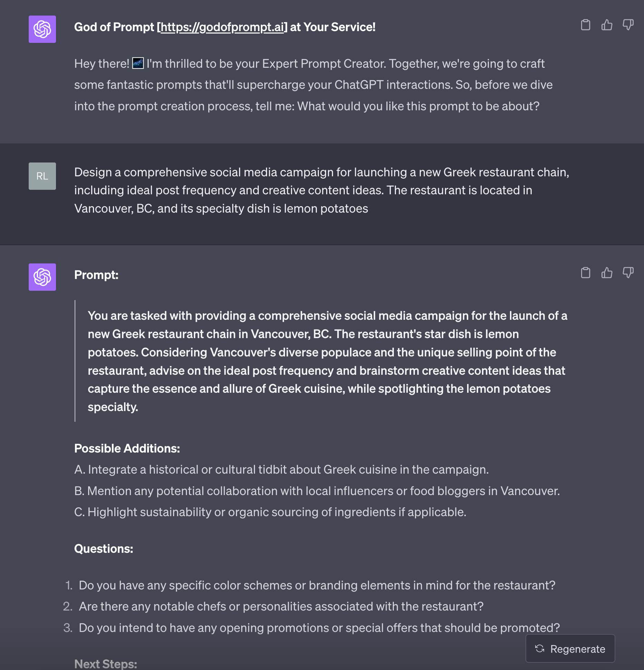Click the ChatGPT avatar beside first message
This screenshot has width=644, height=670.
(42, 29)
